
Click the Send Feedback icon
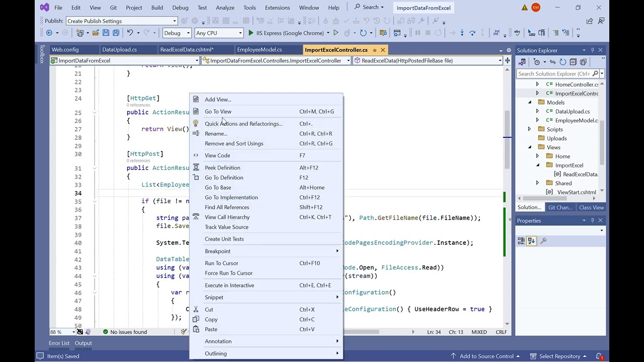(600, 21)
